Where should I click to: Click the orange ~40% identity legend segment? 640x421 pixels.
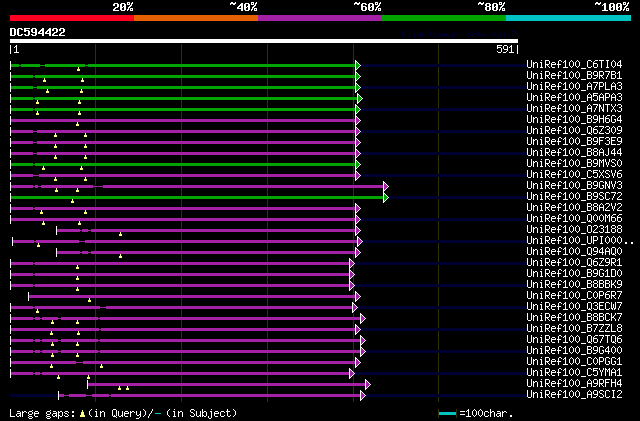pyautogui.click(x=196, y=18)
